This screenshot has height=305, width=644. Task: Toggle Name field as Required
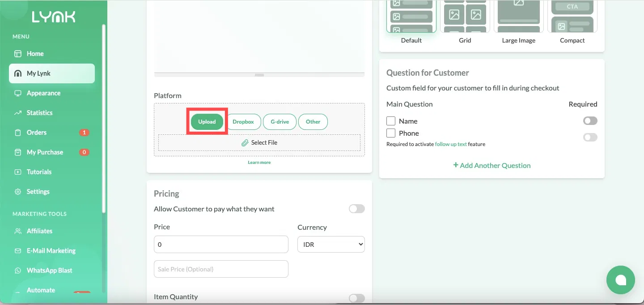coord(590,121)
